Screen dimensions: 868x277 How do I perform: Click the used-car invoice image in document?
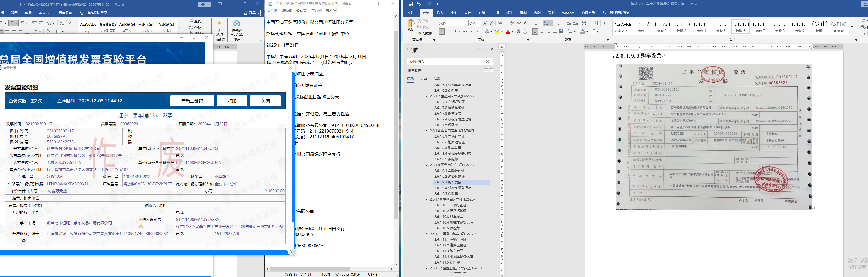point(714,137)
